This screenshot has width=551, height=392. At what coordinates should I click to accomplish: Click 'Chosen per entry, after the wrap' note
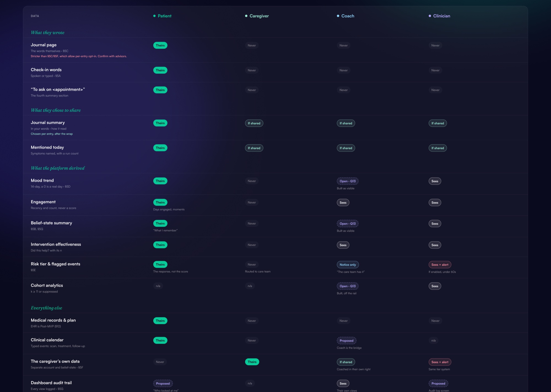click(x=52, y=134)
